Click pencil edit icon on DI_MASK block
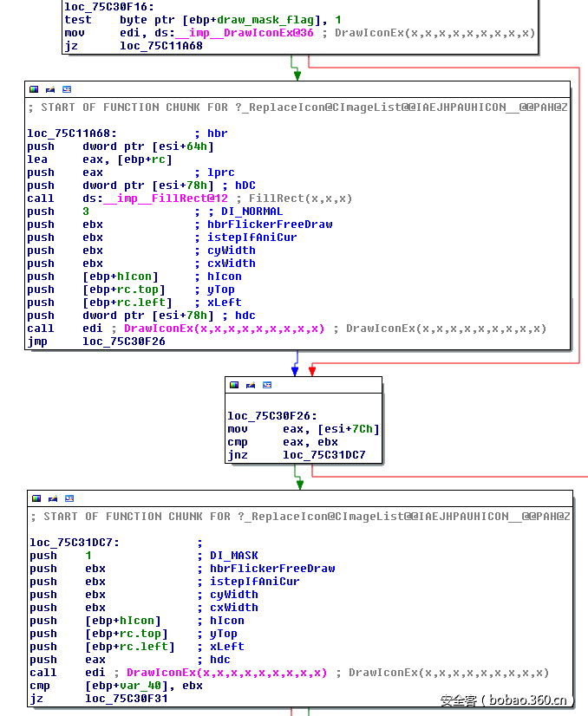This screenshot has height=716, width=588. [x=53, y=498]
